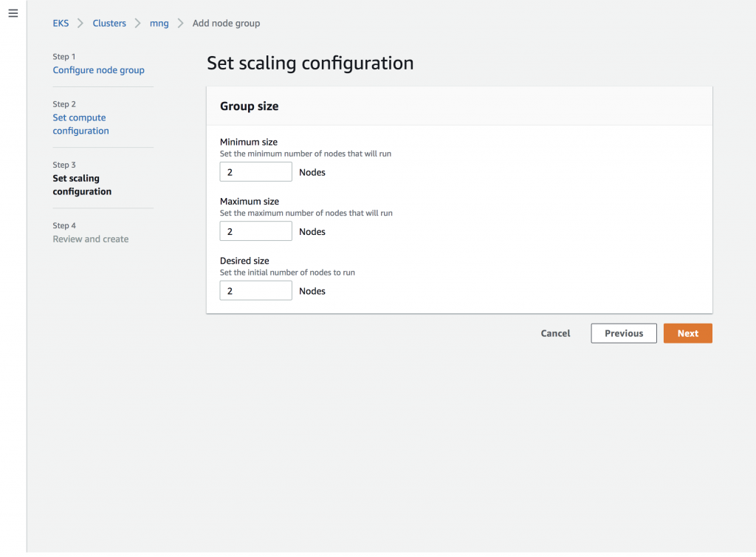This screenshot has height=557, width=756.
Task: Go to the EKS breadcrumb link
Action: tap(61, 24)
